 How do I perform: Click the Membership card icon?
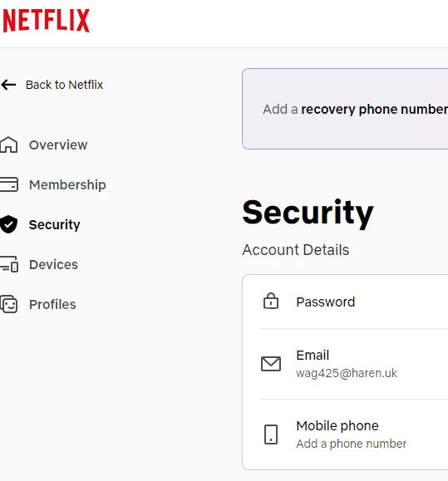click(x=9, y=184)
